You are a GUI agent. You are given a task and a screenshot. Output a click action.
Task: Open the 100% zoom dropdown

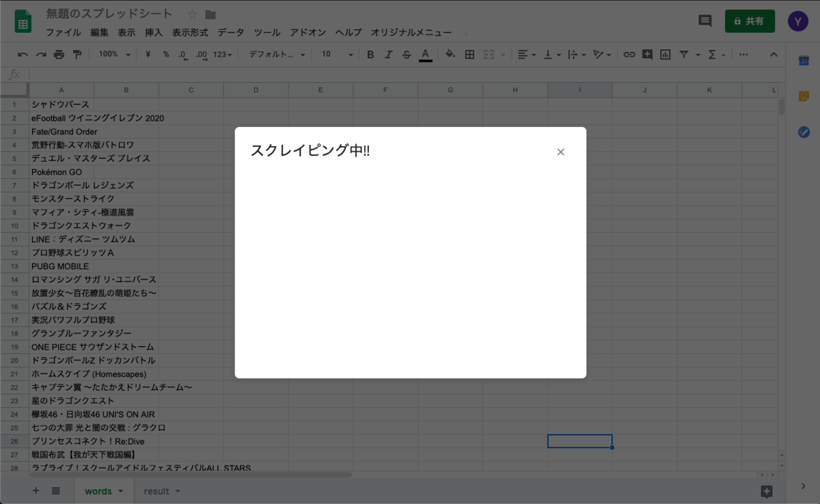coord(113,55)
